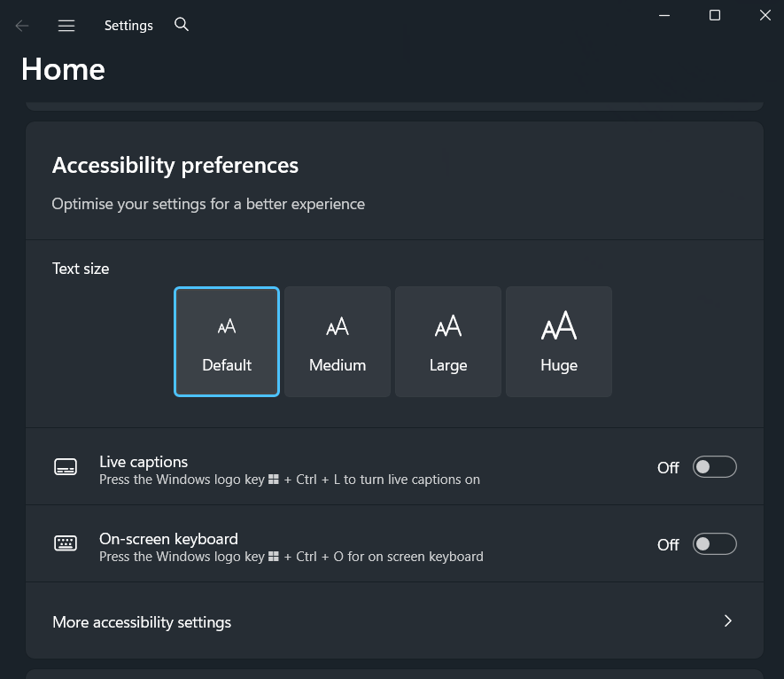Screen dimensions: 784x679
Task: Click the Home page heading
Action: [x=63, y=69]
